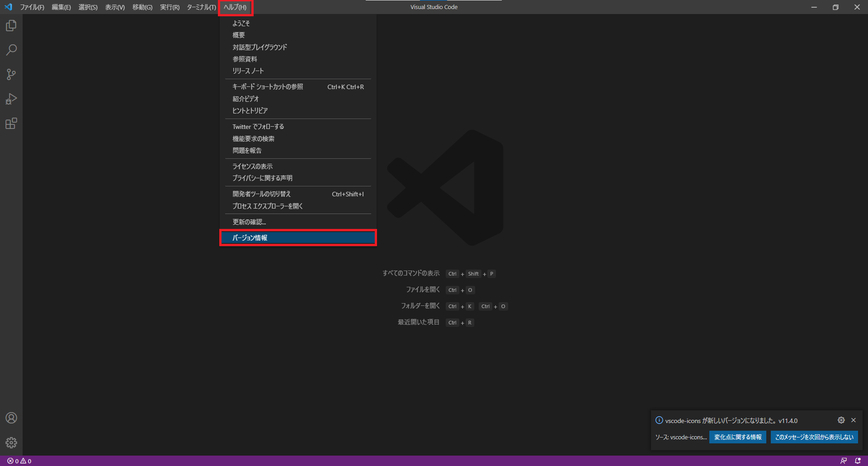Open the Search view icon
This screenshot has height=466, width=868.
tap(11, 50)
